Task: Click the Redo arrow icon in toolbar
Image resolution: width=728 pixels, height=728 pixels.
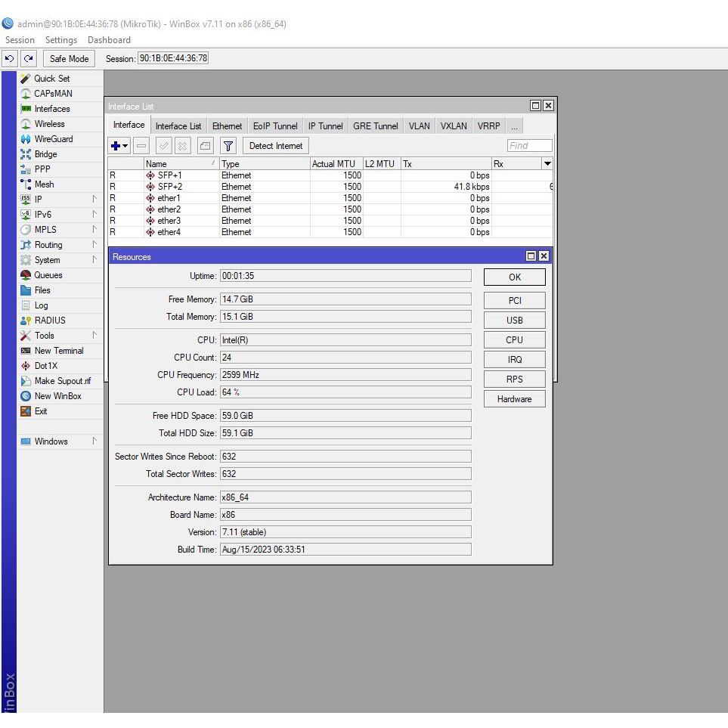Action: coord(28,58)
